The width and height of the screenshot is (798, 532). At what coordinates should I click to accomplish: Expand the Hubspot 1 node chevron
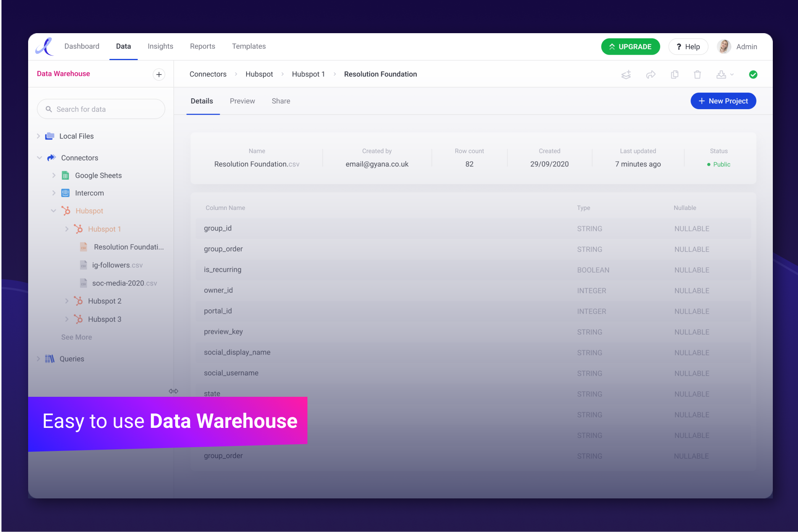tap(67, 229)
